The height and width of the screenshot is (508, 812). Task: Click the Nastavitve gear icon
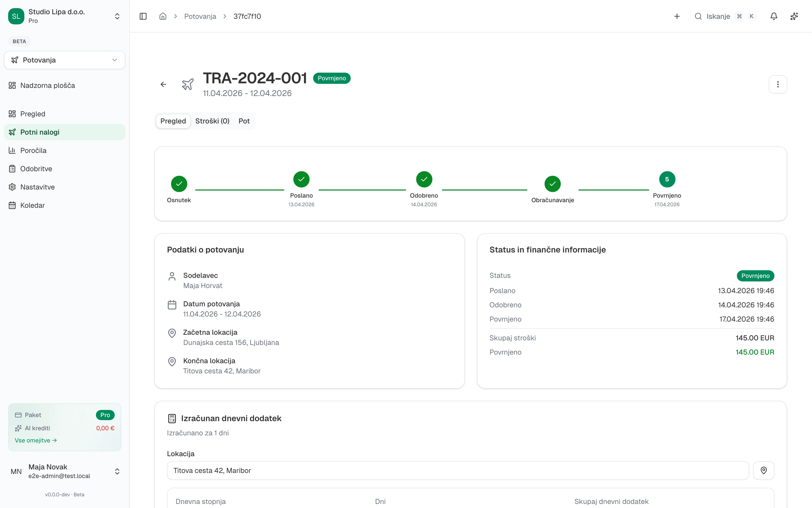pyautogui.click(x=12, y=187)
